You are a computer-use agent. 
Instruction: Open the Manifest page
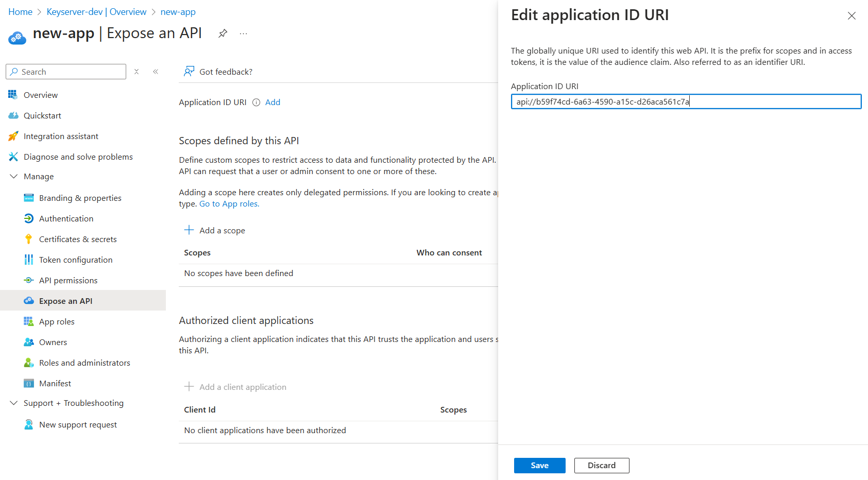point(55,384)
